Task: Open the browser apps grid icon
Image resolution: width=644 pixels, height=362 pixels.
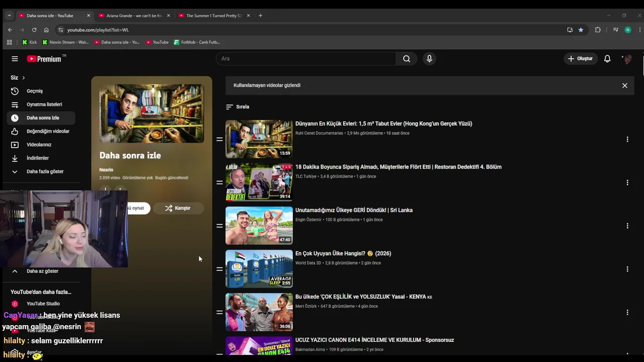Action: tap(9, 42)
